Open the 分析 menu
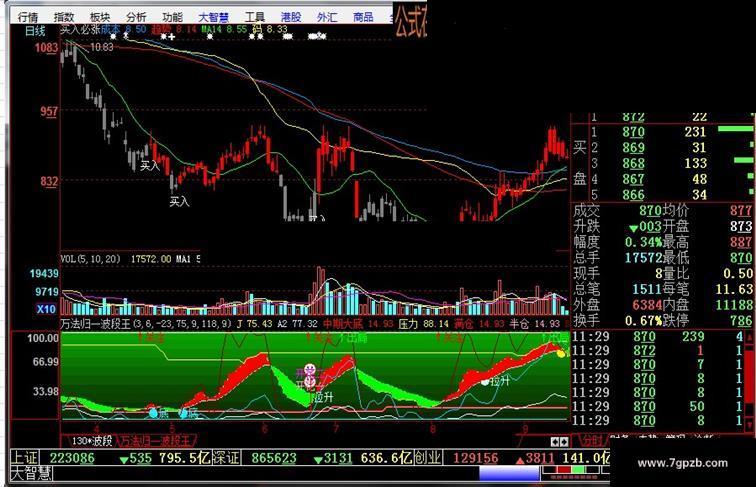Screen dimensions: 756x487 point(136,17)
